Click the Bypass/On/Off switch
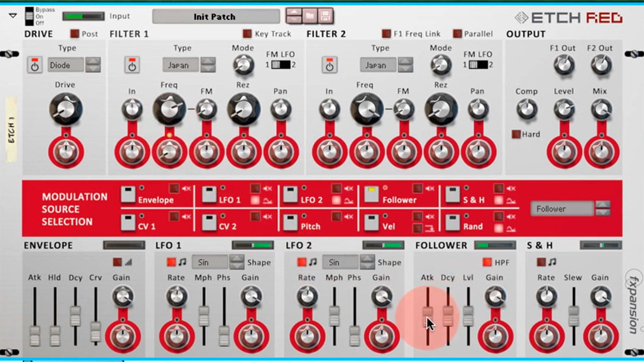644x362 pixels. [x=30, y=17]
